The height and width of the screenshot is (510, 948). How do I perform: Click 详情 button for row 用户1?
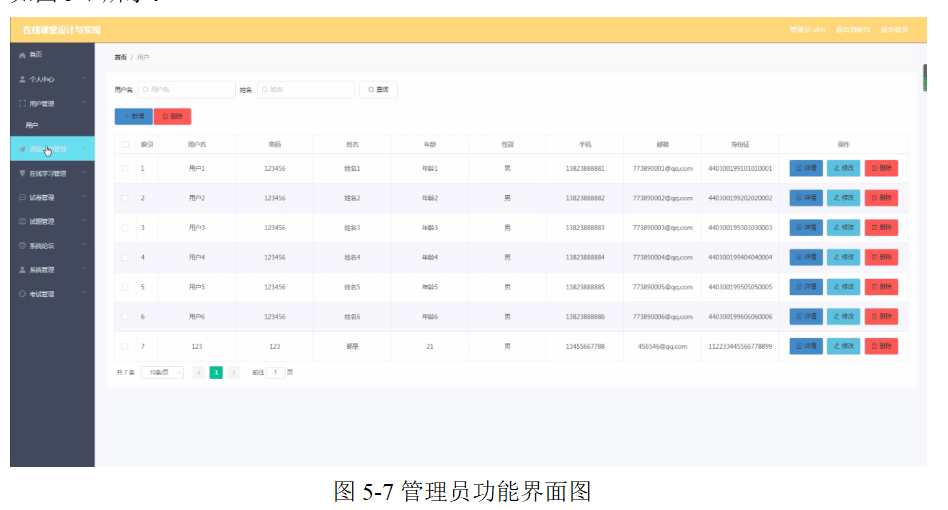(x=806, y=169)
